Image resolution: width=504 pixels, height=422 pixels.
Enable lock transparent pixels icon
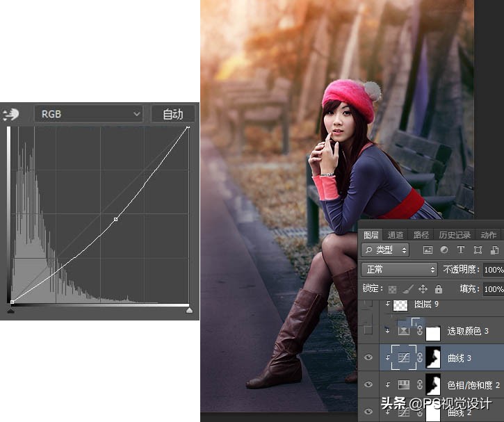pos(393,289)
